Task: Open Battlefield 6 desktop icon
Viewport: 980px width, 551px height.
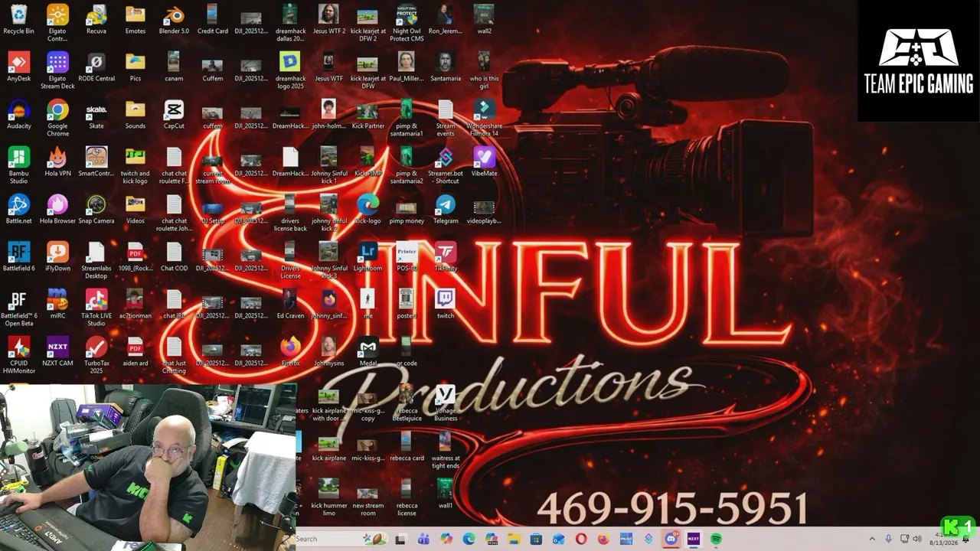Action: 18,257
